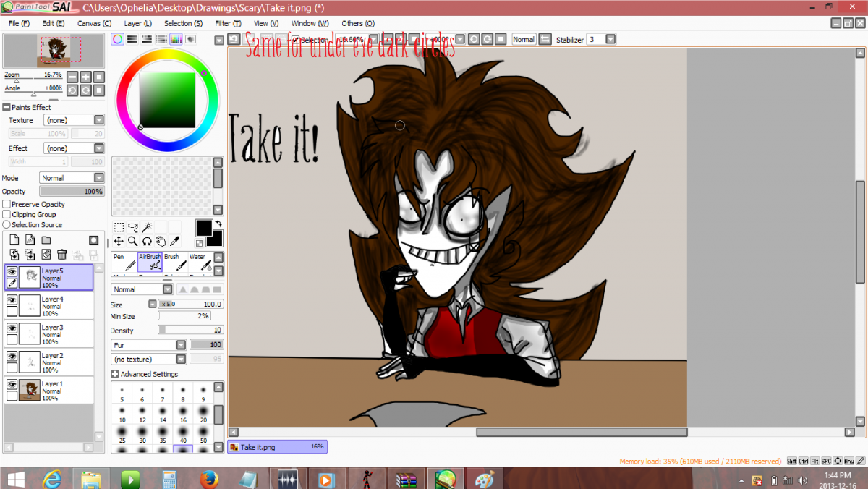The height and width of the screenshot is (489, 868).
Task: Open the Texture dropdown in Paints Effect
Action: click(x=74, y=120)
